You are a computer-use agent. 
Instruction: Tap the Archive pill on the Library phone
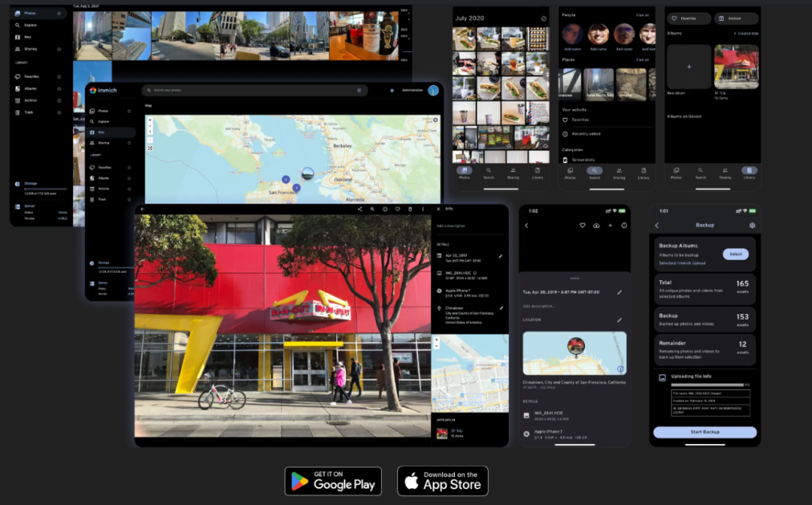736,18
